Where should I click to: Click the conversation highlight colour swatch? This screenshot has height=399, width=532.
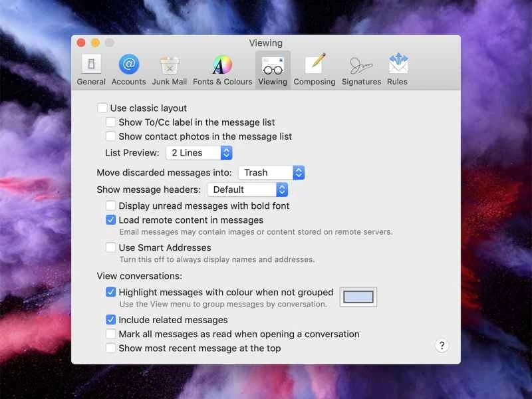pyautogui.click(x=358, y=297)
